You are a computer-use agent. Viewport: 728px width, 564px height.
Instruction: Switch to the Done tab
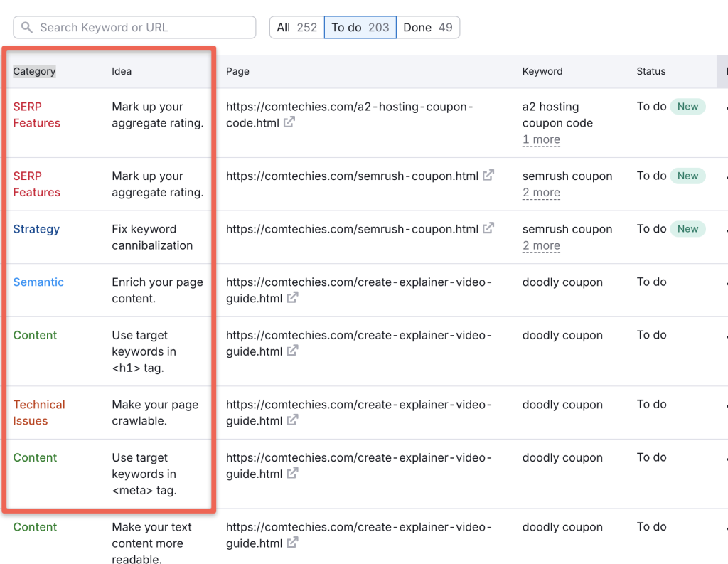tap(429, 27)
